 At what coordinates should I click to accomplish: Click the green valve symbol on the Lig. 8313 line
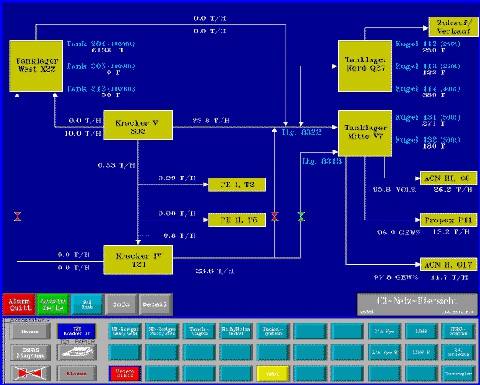pos(301,216)
